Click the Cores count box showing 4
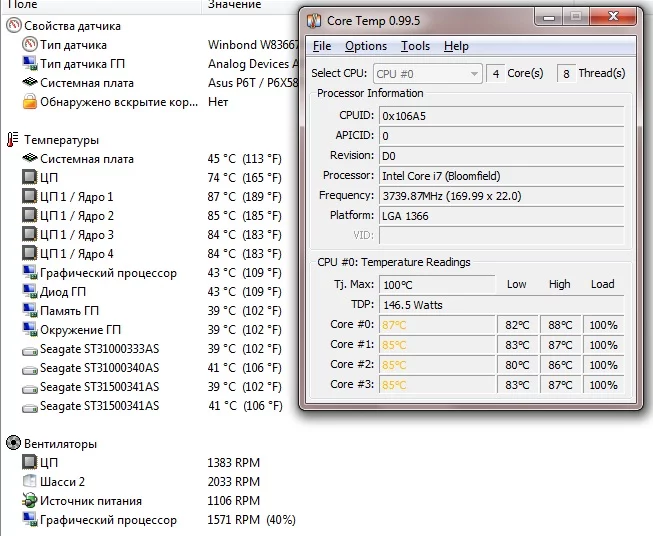 496,74
